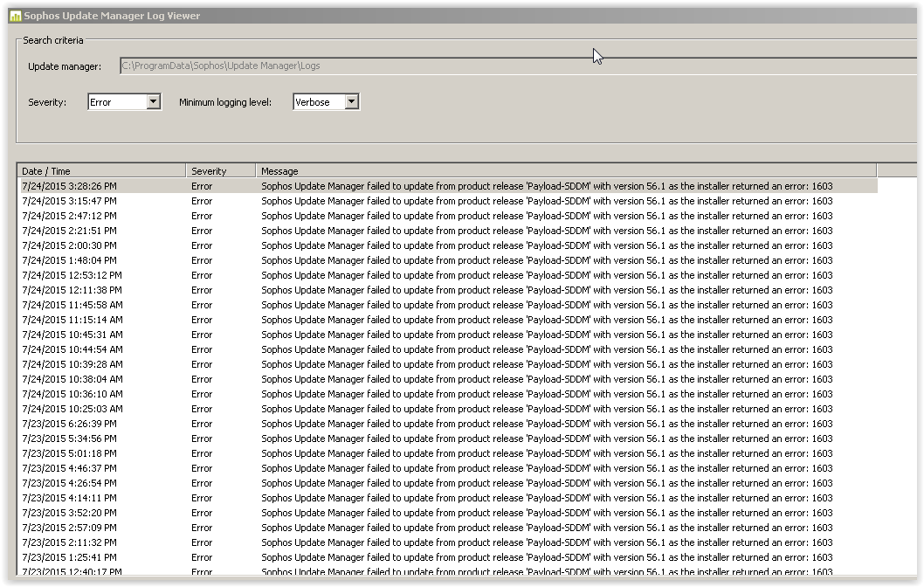Viewport: 924px width, 587px height.
Task: Select the 7/24/2015 10:39:28 AM log entry
Action: pyautogui.click(x=448, y=364)
